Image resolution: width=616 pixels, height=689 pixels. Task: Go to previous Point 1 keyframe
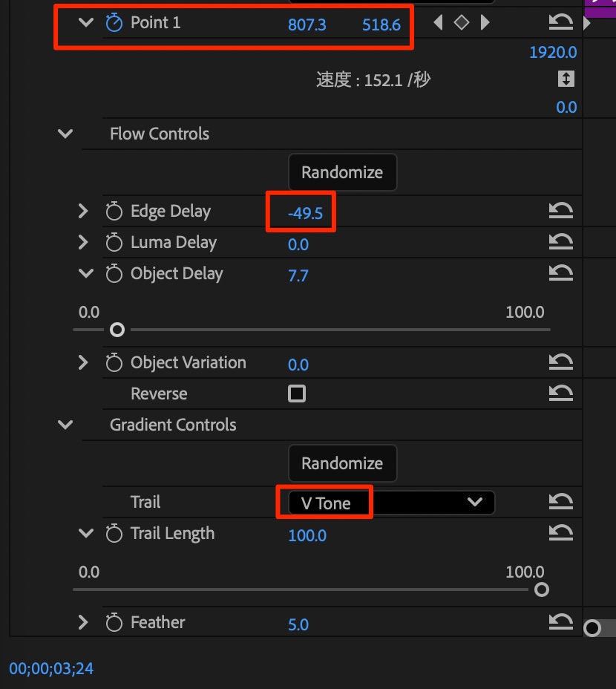coord(438,23)
